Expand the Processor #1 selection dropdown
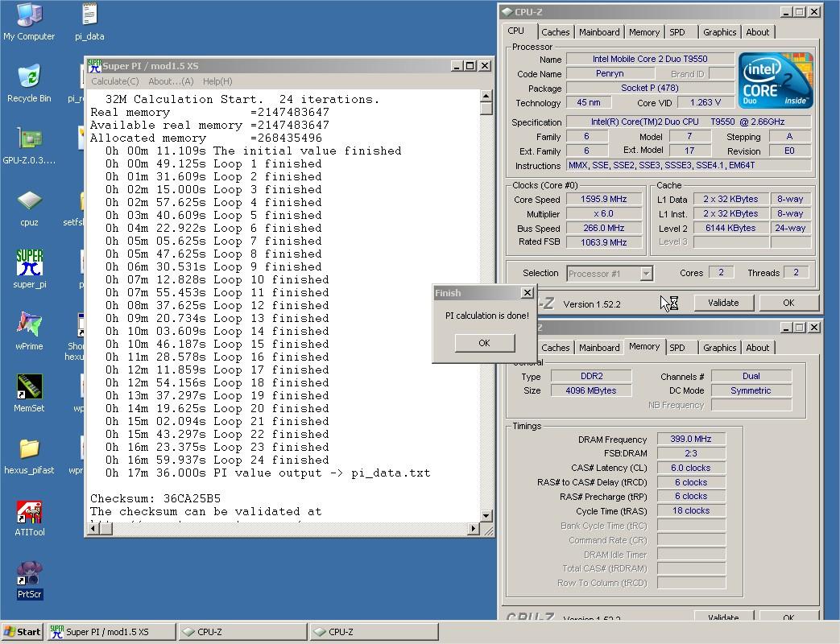This screenshot has width=840, height=644. (x=647, y=274)
